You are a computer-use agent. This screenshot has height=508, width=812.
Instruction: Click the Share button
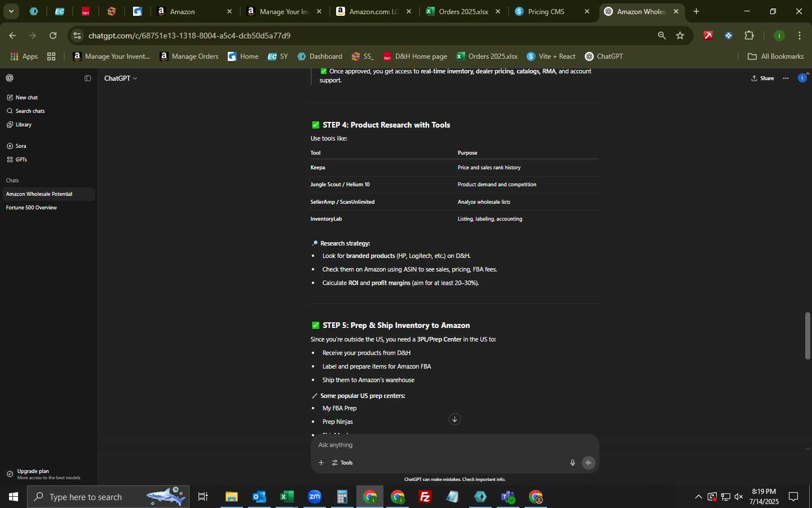coord(762,78)
